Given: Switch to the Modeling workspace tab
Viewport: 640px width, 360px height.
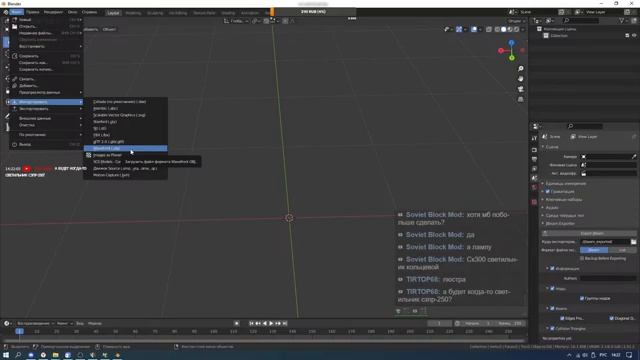Looking at the screenshot, I should pyautogui.click(x=133, y=13).
